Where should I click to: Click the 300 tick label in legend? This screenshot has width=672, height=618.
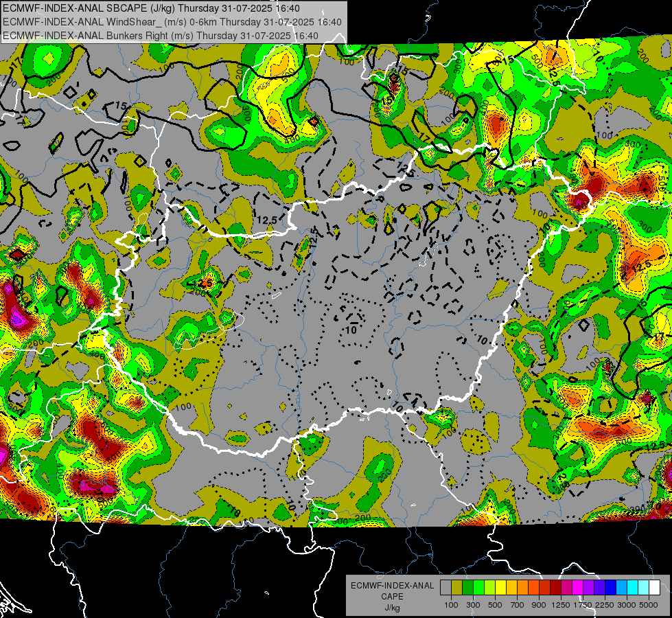[473, 605]
